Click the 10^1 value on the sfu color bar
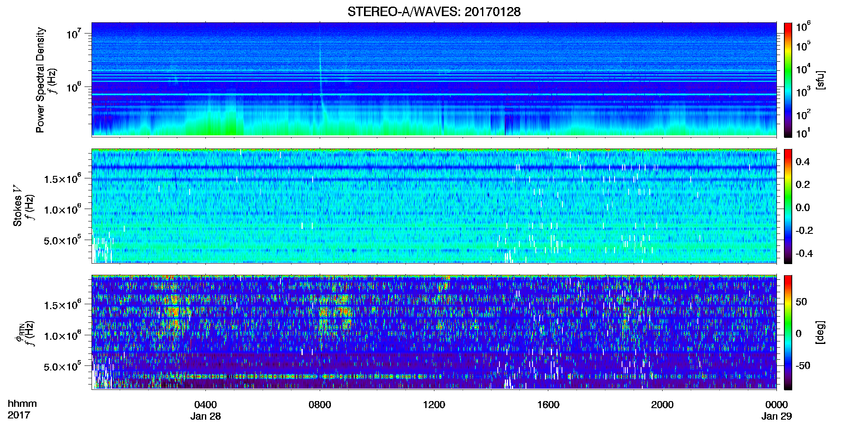Image resolution: width=868 pixels, height=447 pixels. click(x=803, y=133)
